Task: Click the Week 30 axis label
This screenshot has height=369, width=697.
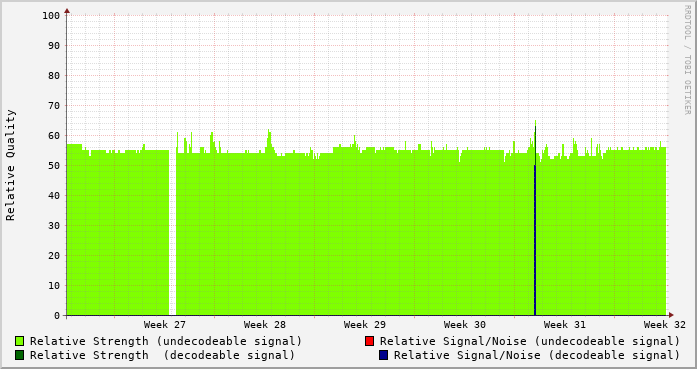Action: 465,325
